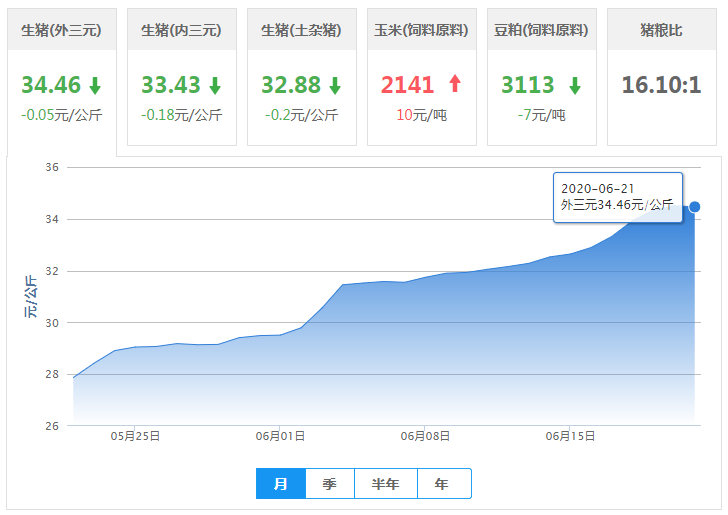Click green down arrow beside 34.46
728x515 pixels.
point(95,85)
